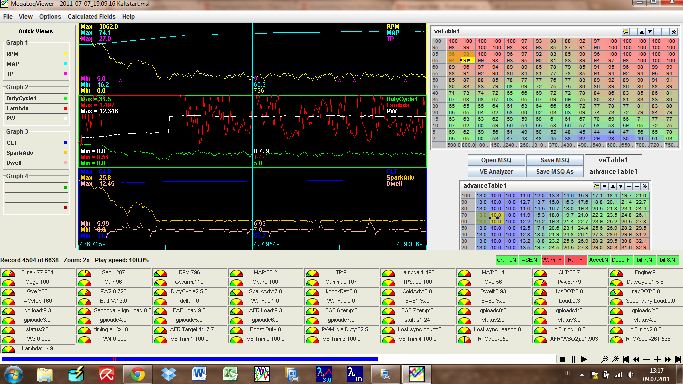Jump to the last log record
Image resolution: width=683 pixels, height=384 pixels.
pos(678,359)
